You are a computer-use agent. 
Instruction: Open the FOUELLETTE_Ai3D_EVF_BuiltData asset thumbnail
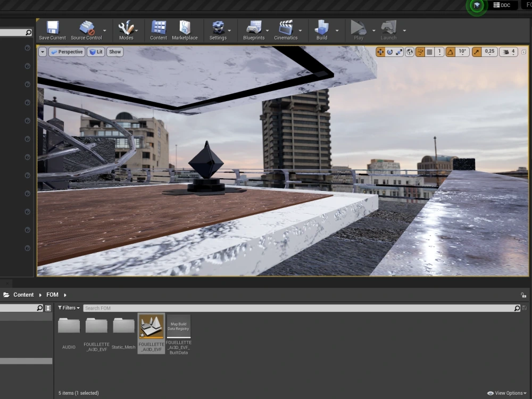pyautogui.click(x=178, y=326)
